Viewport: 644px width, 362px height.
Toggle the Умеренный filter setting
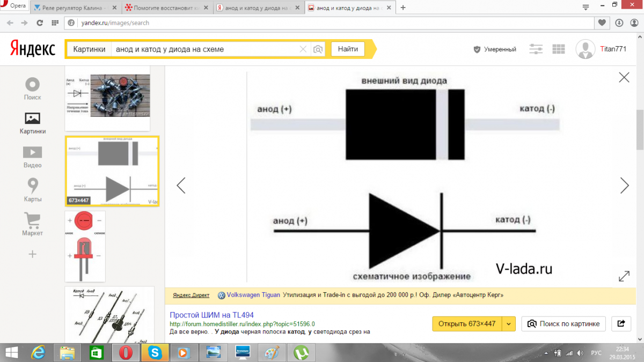(x=495, y=49)
